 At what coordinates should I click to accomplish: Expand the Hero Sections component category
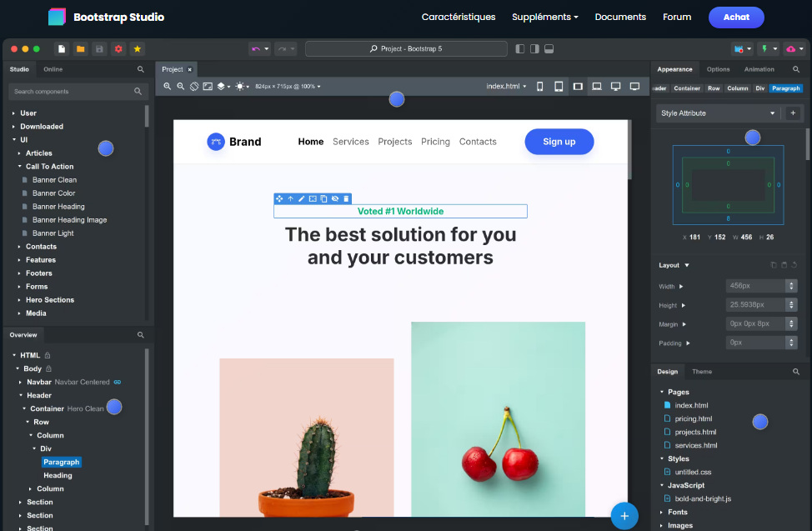49,299
